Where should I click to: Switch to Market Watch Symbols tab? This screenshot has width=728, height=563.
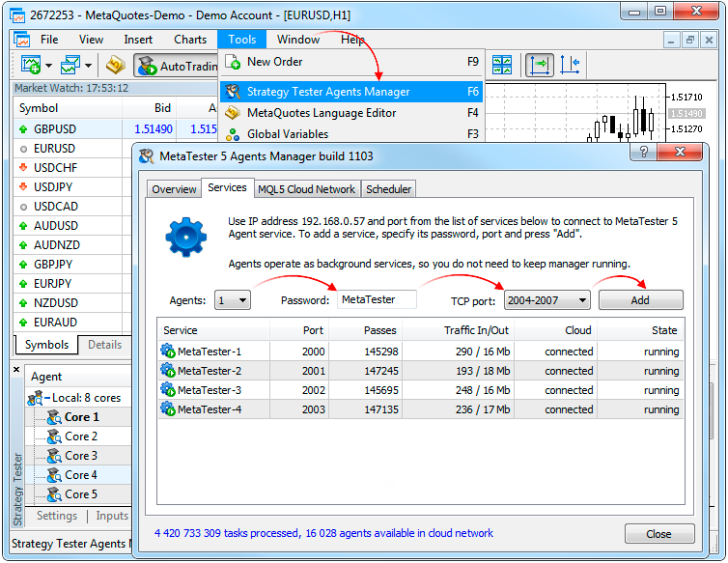pyautogui.click(x=46, y=345)
